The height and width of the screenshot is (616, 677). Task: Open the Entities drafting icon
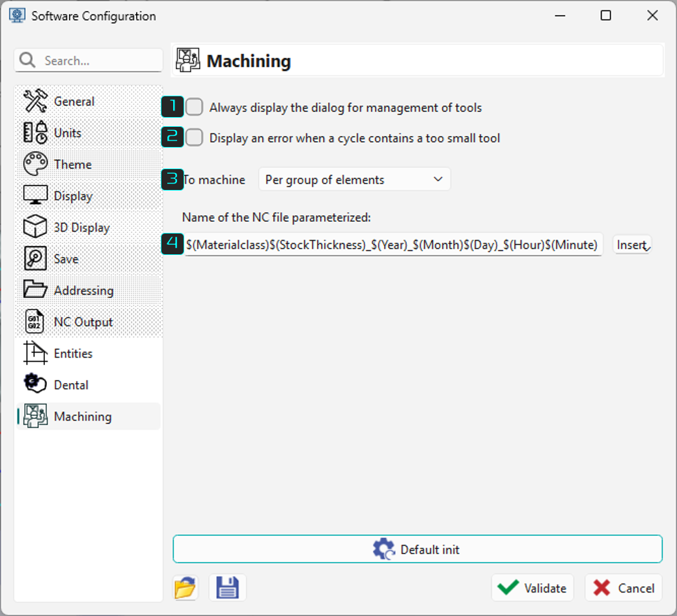35,353
